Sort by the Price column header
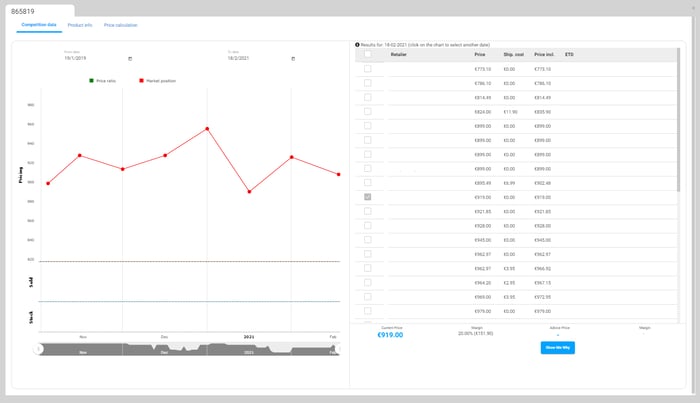This screenshot has width=700, height=403. tap(480, 54)
